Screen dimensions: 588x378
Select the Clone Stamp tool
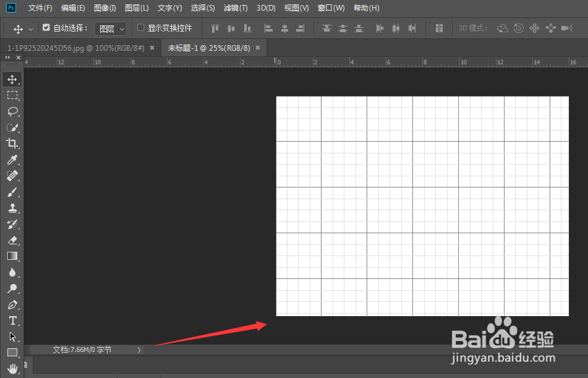coord(12,208)
